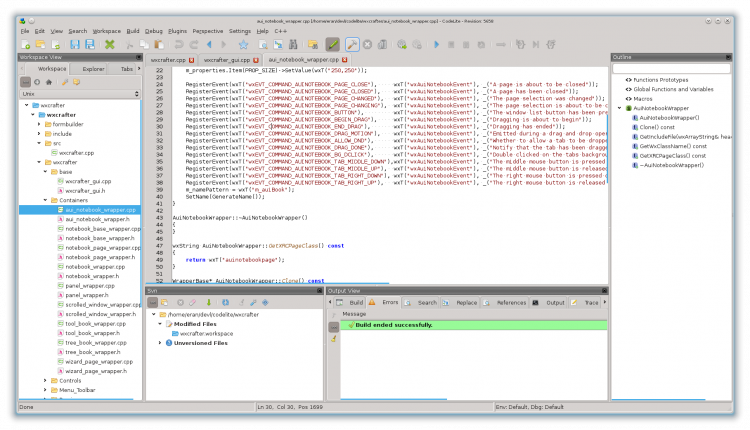Collapse the Modified Files node
This screenshot has height=430, width=750.
[160, 324]
